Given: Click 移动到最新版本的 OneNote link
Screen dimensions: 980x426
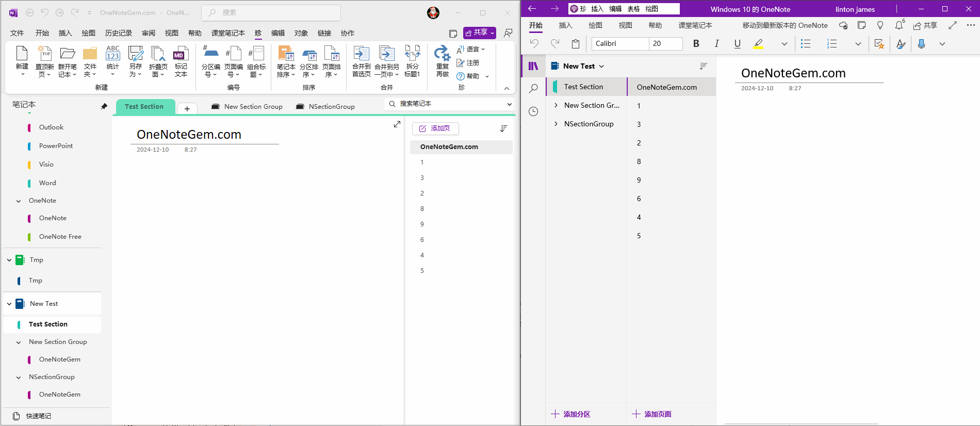Looking at the screenshot, I should (x=785, y=25).
